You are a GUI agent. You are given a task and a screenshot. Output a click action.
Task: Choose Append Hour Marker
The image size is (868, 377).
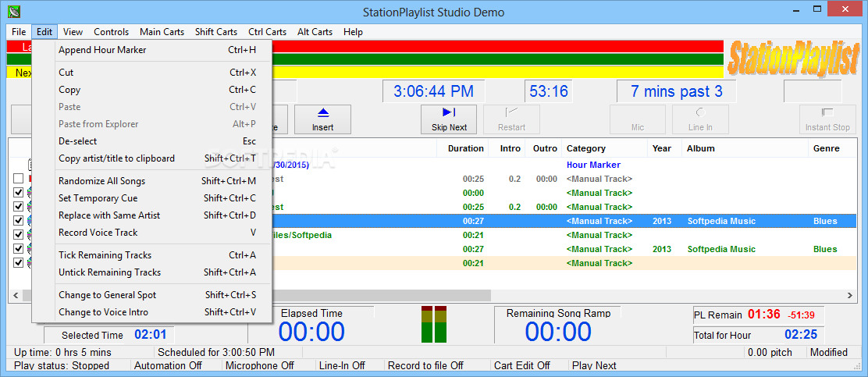coord(151,50)
